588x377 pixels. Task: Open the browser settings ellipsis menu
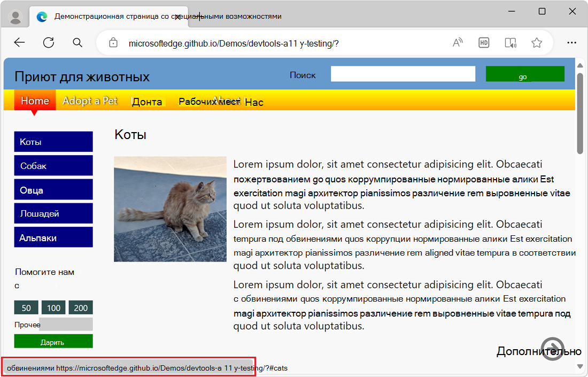point(571,43)
